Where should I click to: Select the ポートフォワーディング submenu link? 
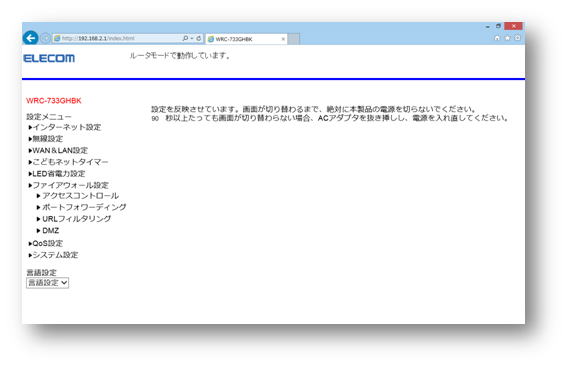pyautogui.click(x=82, y=207)
